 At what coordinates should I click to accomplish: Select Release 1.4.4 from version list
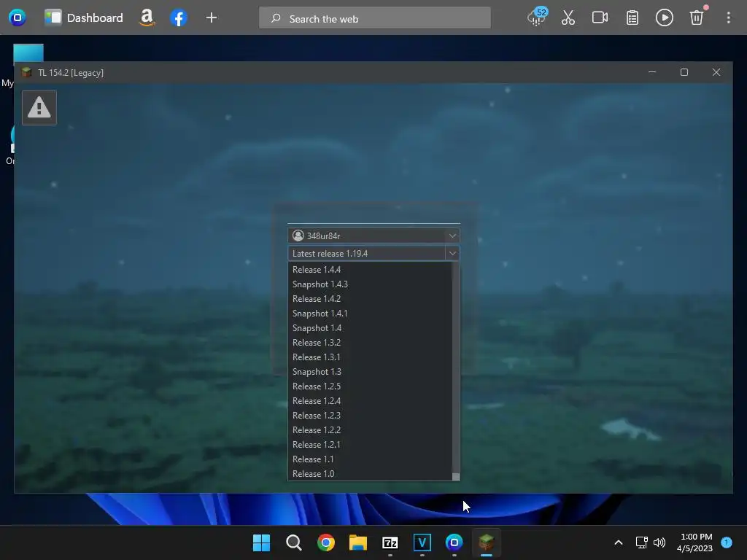coord(370,270)
